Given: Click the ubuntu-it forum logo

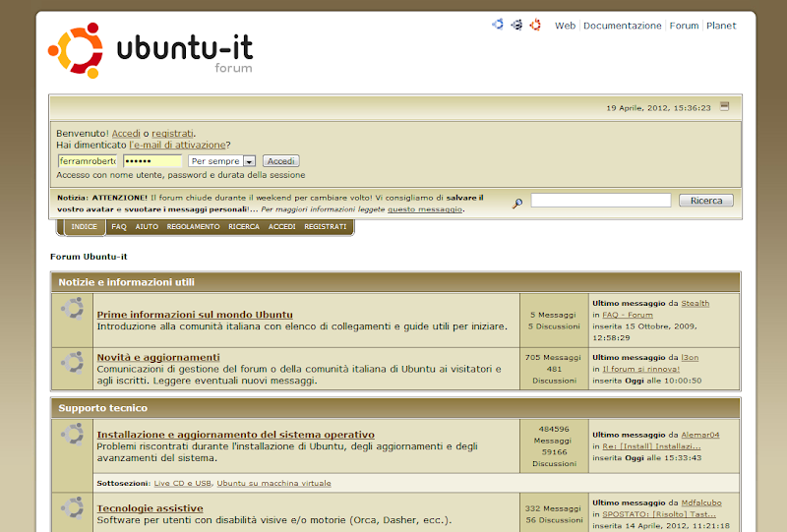Looking at the screenshot, I should [151, 52].
